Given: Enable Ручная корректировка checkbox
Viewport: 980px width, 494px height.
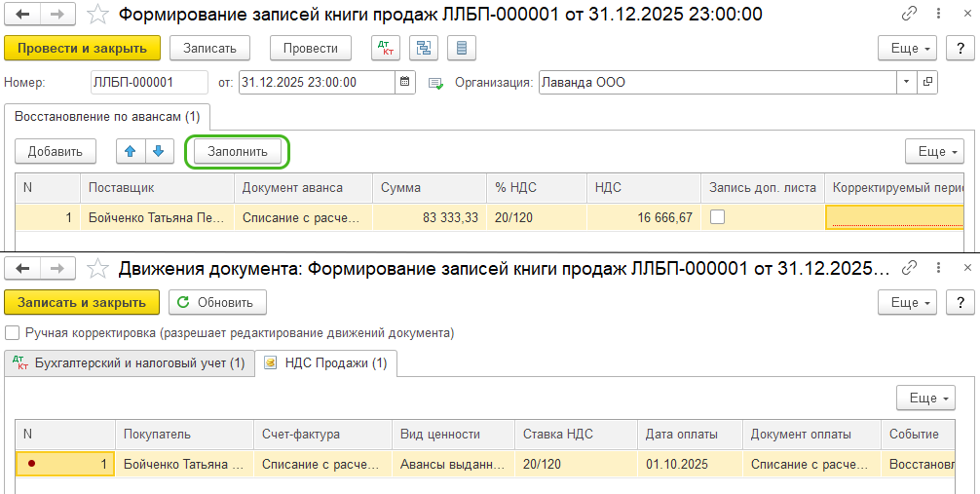Looking at the screenshot, I should [13, 333].
